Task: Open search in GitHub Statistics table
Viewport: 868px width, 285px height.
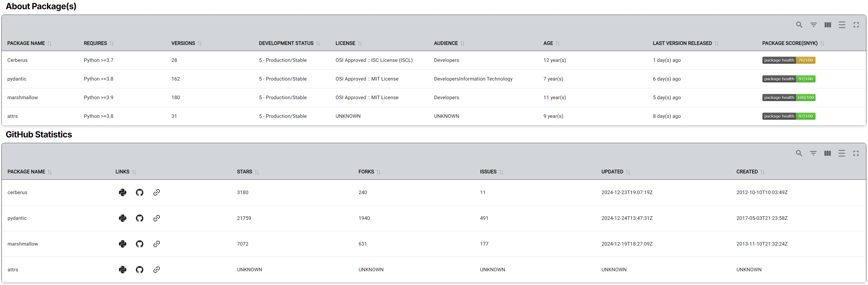Action: coord(799,153)
